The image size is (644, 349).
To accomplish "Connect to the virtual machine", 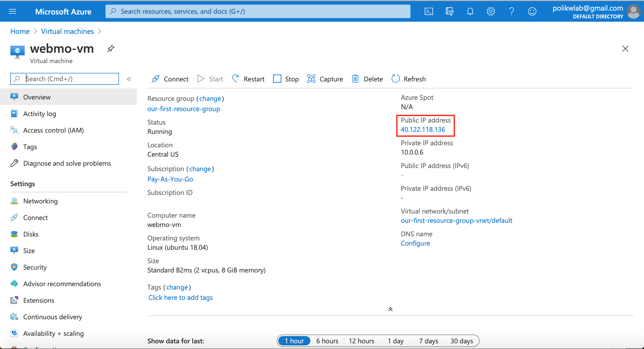I will [x=170, y=79].
